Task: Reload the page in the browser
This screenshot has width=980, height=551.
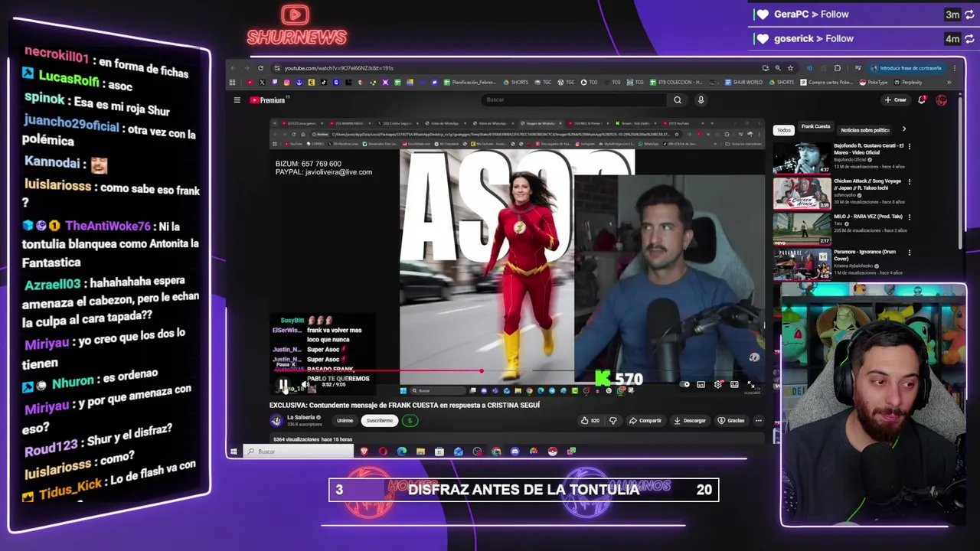Action: tap(260, 68)
